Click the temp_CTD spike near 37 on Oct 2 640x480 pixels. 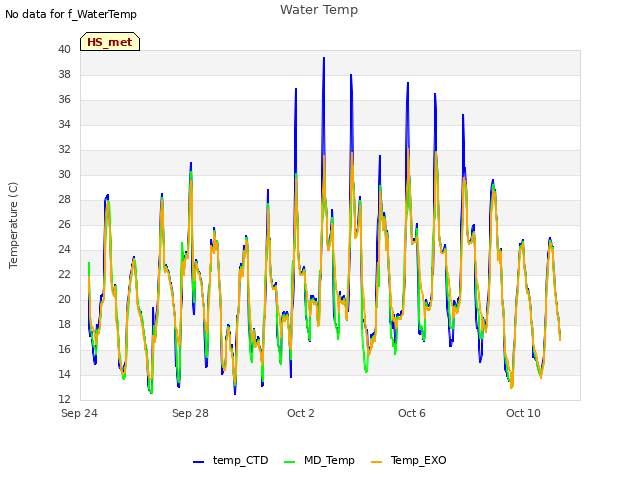point(296,89)
